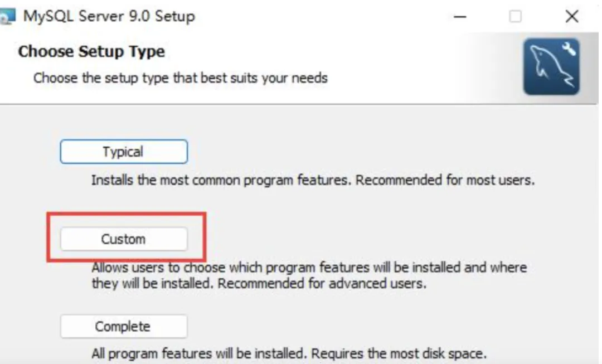The image size is (602, 364).
Task: Click the wrench symbol on the dolphin logo
Action: (569, 49)
